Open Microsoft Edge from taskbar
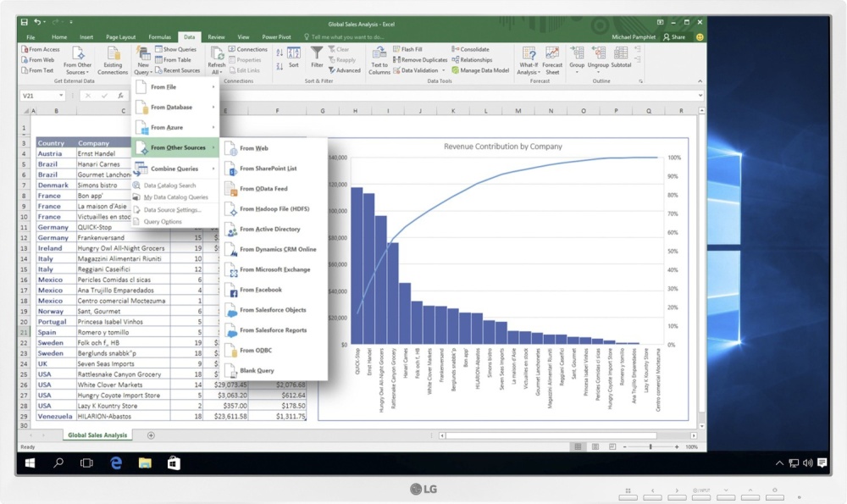 click(x=115, y=463)
